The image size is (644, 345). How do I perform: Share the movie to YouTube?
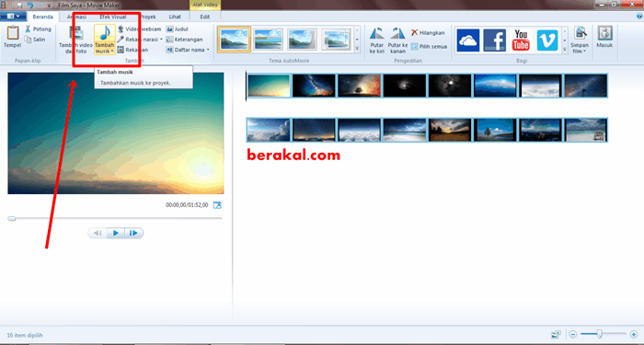click(x=521, y=40)
